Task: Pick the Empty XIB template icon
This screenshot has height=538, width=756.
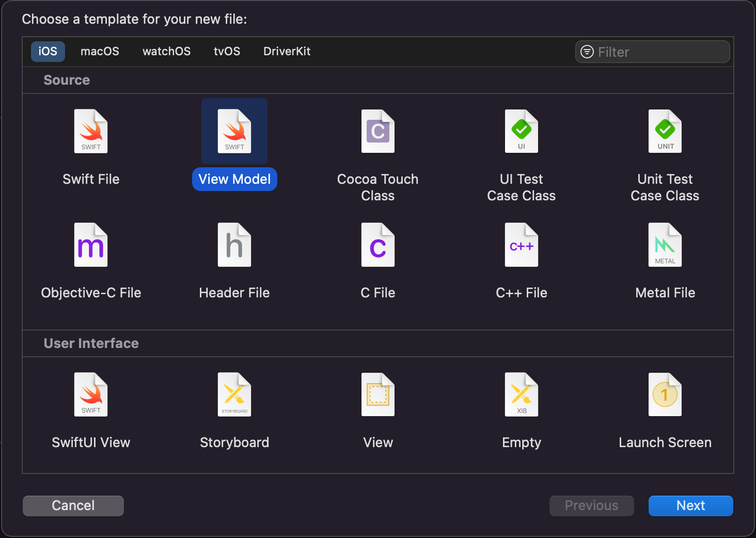Action: (522, 394)
